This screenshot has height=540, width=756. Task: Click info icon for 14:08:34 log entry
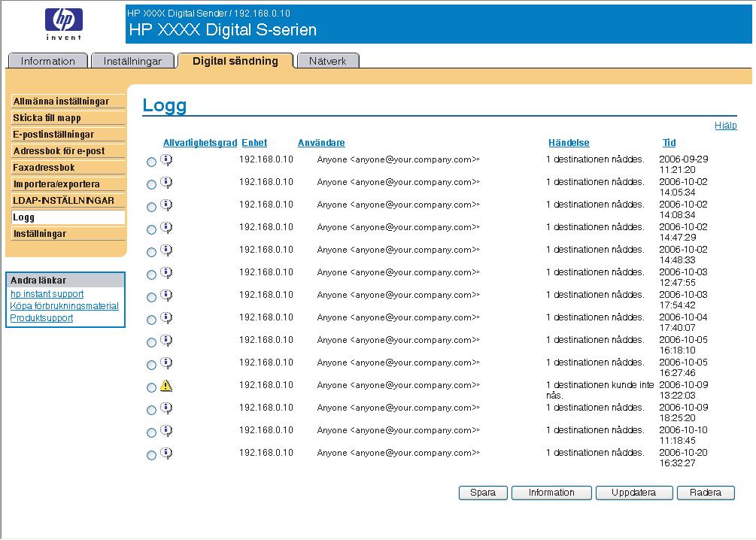(166, 205)
